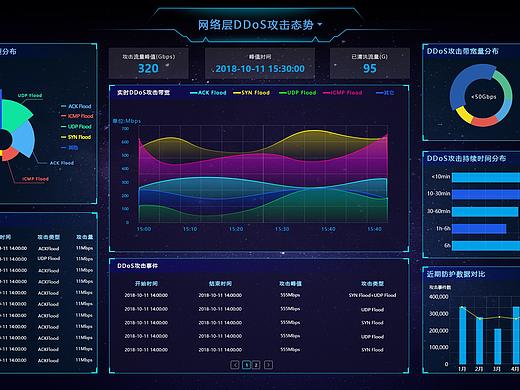Click the red ICMP Flood pie slice
This screenshot has height=390, width=520.
pos(10,154)
